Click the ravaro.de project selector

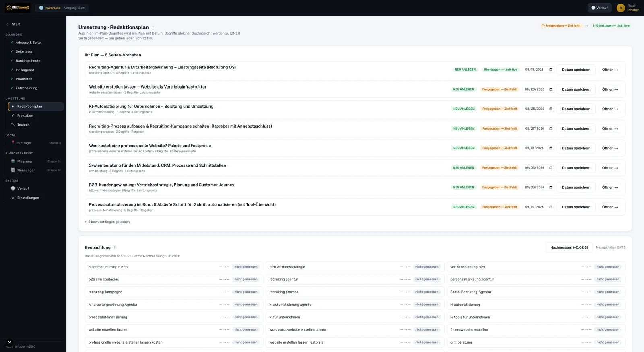62,8
